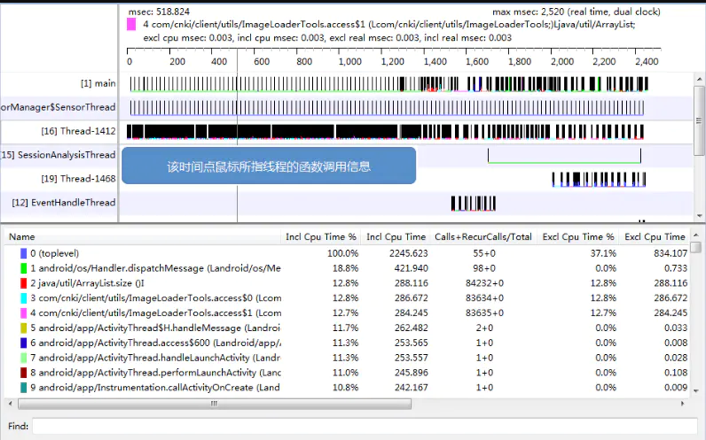Click the teal swatch of Instrumentation.callActivityOnCreate row
Image resolution: width=706 pixels, height=440 pixels.
24,387
